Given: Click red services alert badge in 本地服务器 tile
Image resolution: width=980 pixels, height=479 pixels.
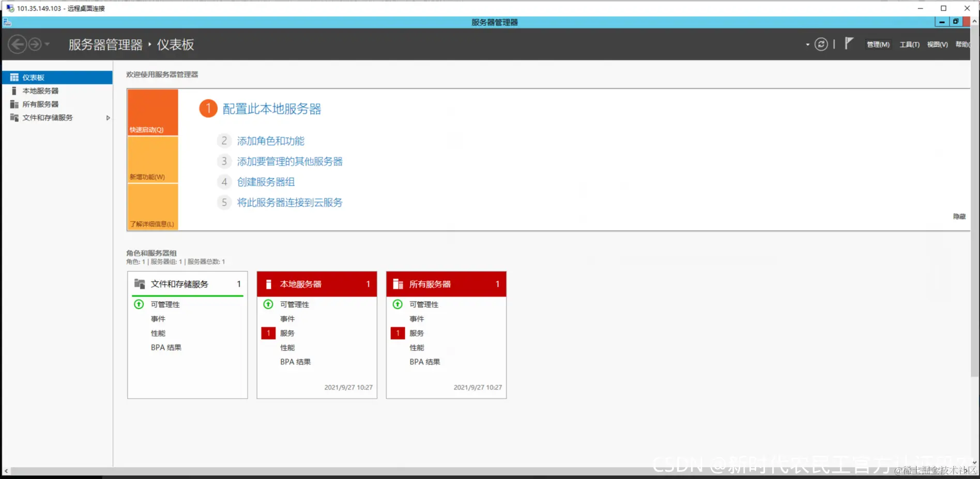Looking at the screenshot, I should [x=268, y=333].
